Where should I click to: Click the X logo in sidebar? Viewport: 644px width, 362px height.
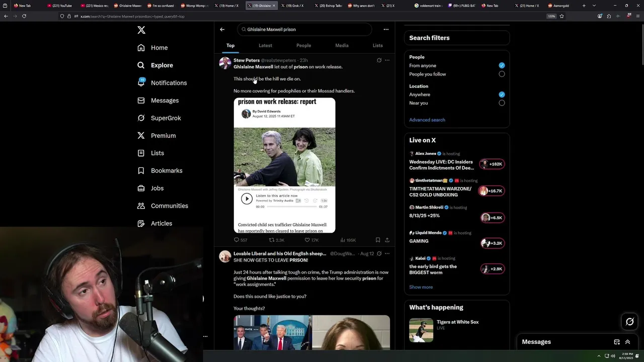[x=141, y=30]
